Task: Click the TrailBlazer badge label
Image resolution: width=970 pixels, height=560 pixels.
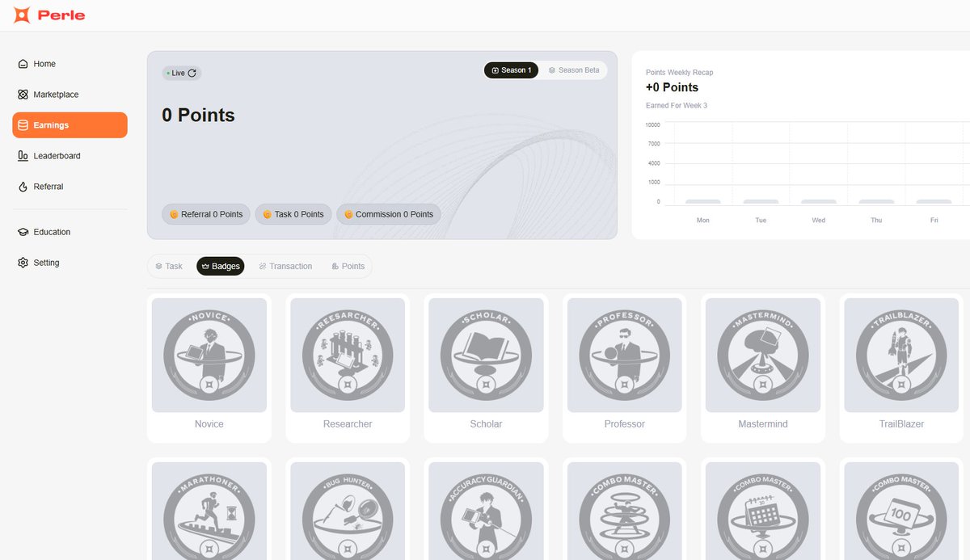Action: click(901, 424)
